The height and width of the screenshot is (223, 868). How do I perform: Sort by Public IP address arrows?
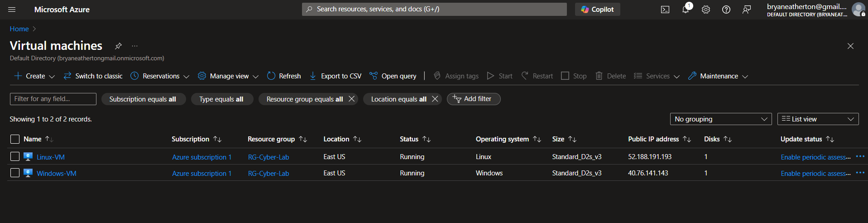pos(687,139)
